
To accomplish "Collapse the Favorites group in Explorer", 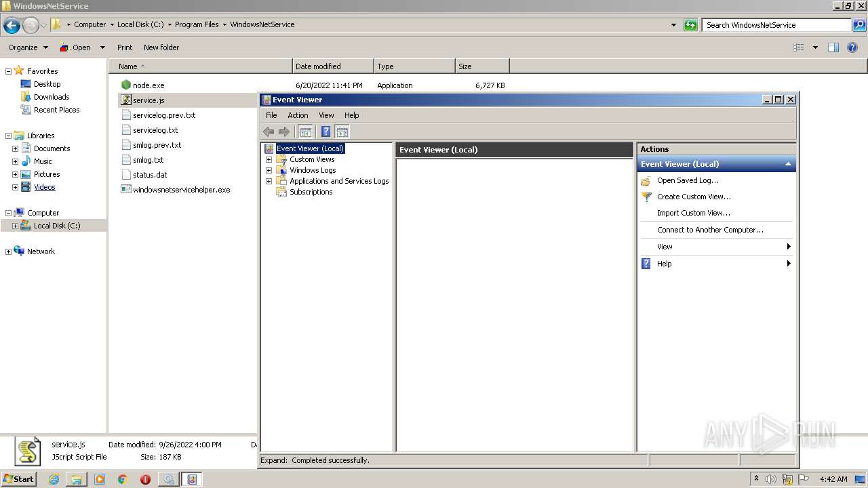I will tap(8, 71).
